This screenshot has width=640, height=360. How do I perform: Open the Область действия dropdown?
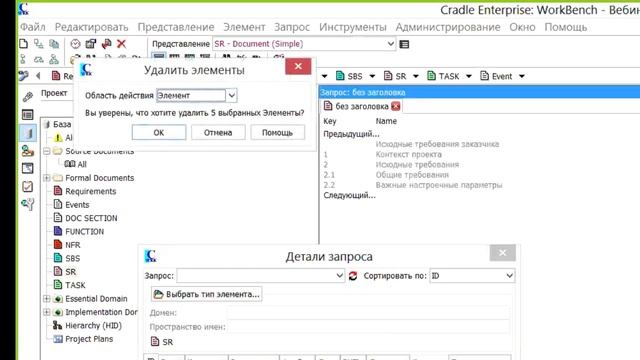tap(231, 96)
